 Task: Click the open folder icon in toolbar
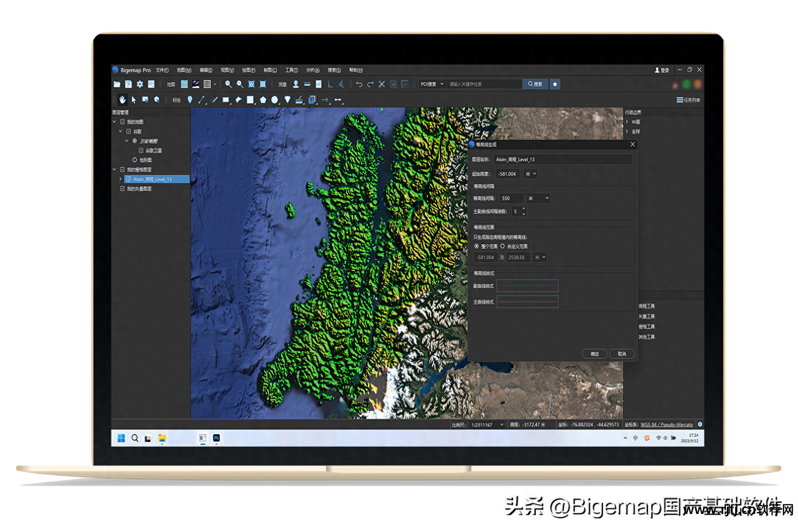click(117, 84)
